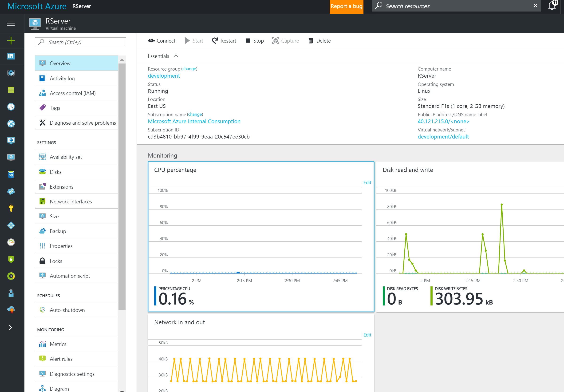Open the Dashboard icon in sidebar
Image resolution: width=564 pixels, height=392 pixels.
[x=11, y=56]
